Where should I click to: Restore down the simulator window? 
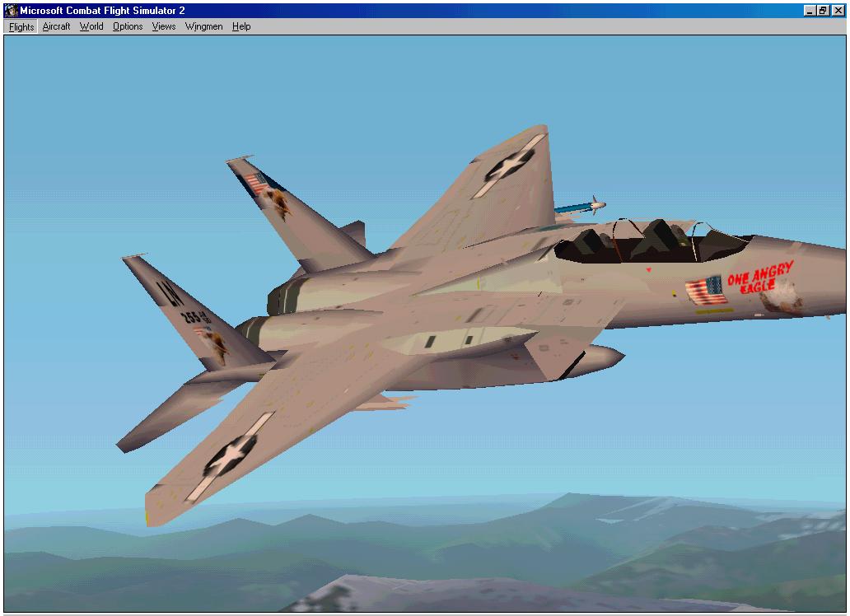(x=824, y=11)
